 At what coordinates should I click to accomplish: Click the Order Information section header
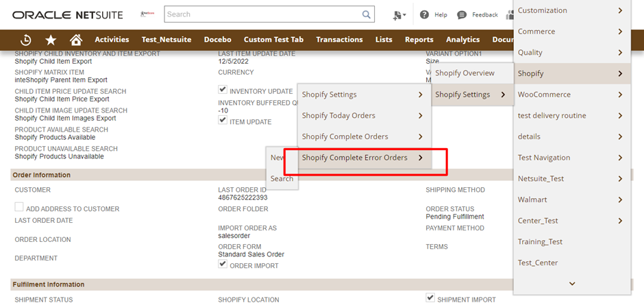coord(42,175)
